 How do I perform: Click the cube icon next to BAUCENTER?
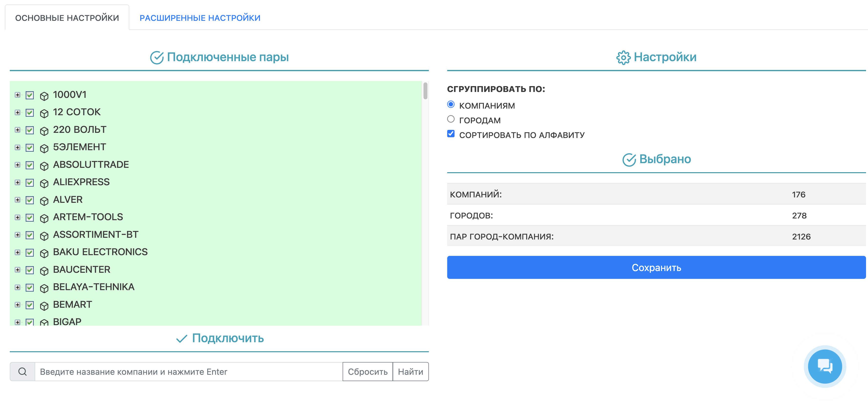pos(44,271)
